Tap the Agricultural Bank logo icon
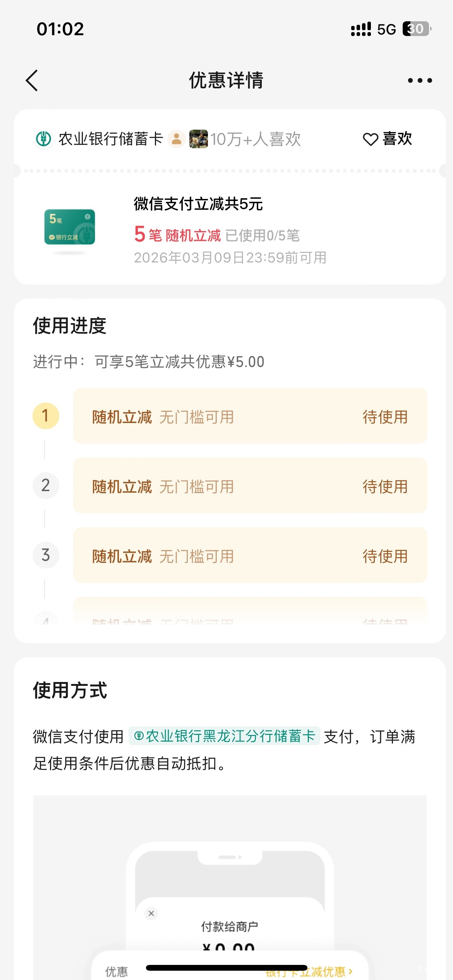 [x=43, y=139]
